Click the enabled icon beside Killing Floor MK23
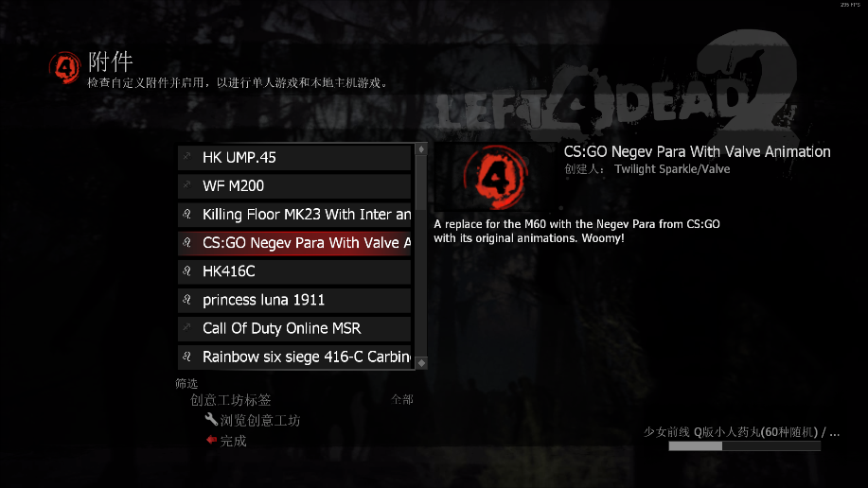 click(187, 214)
